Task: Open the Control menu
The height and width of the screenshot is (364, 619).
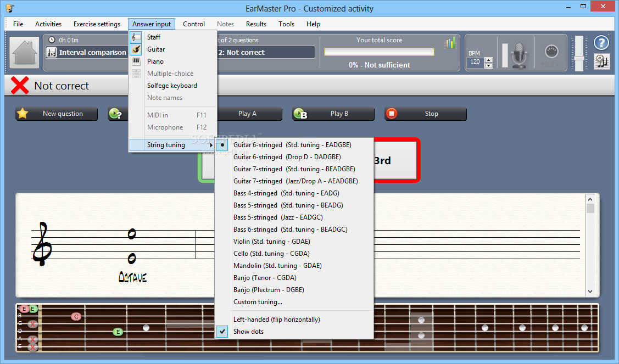Action: click(193, 24)
